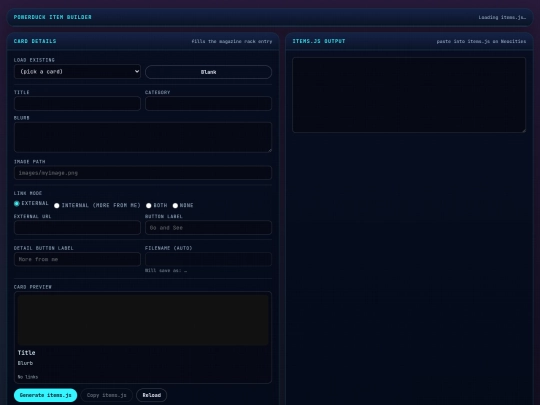Click the Detail Button Label field

77,259
